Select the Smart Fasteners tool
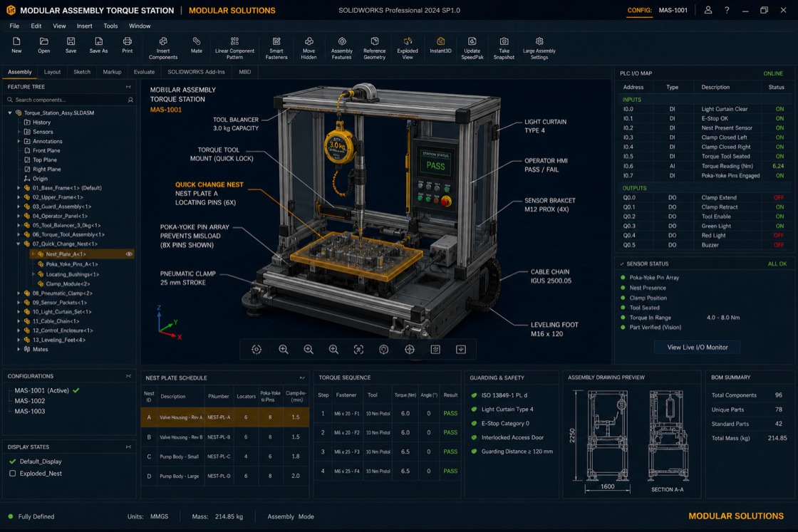 276,48
